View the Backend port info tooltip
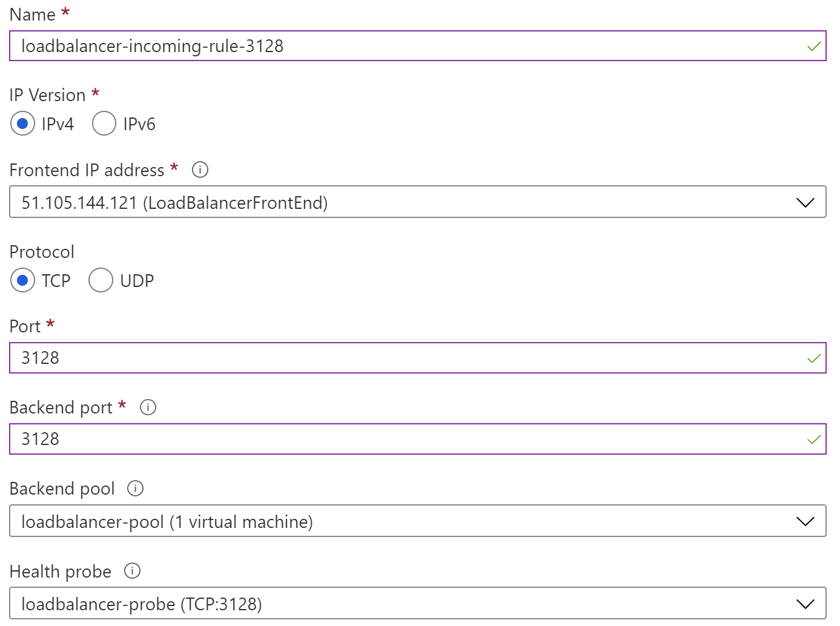 147,407
